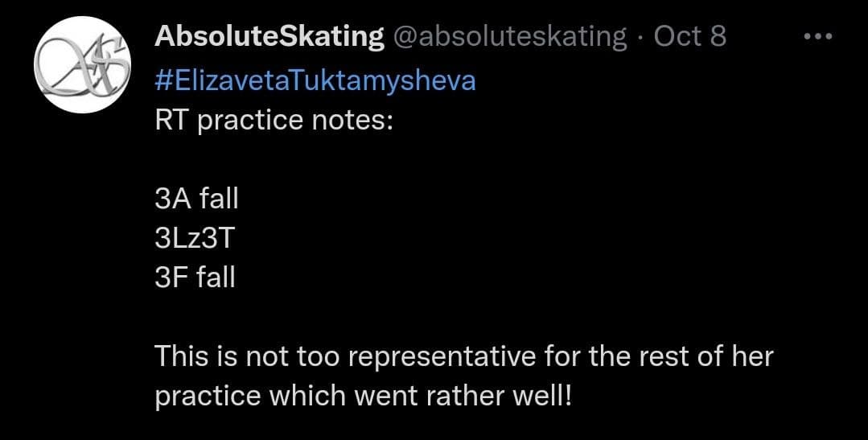Open the tweet's three-dot more options menu

[820, 37]
